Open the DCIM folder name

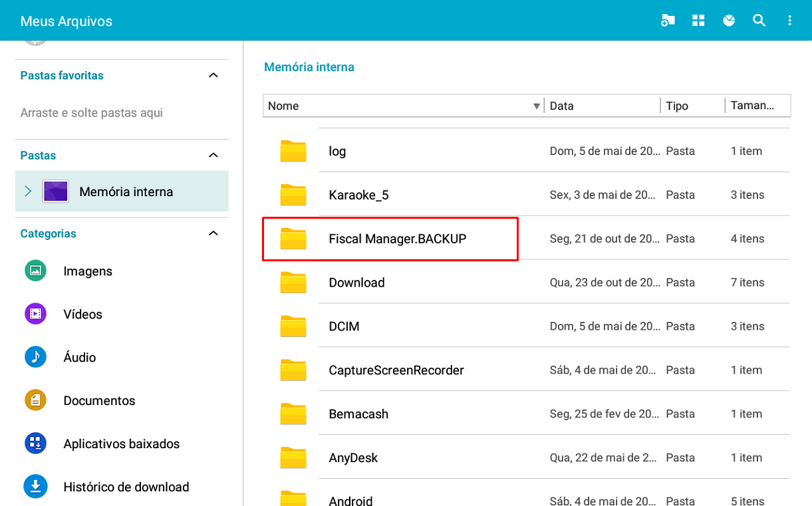coord(344,326)
